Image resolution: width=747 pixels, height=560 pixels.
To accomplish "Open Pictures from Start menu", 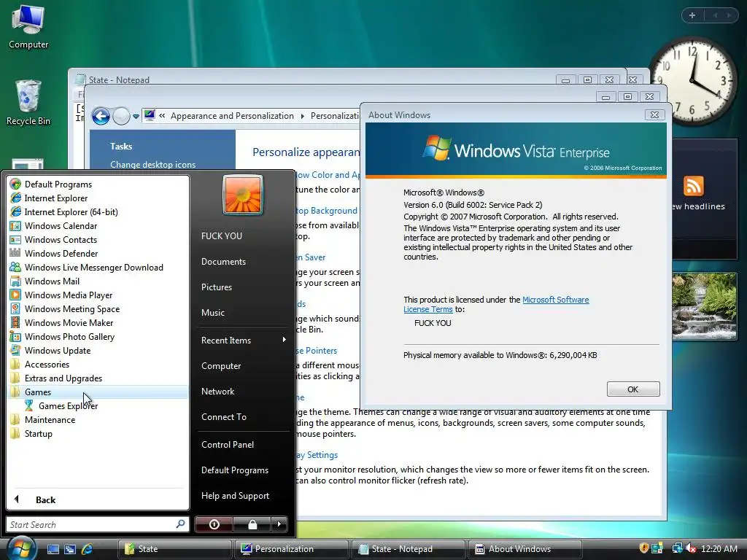I will click(216, 287).
